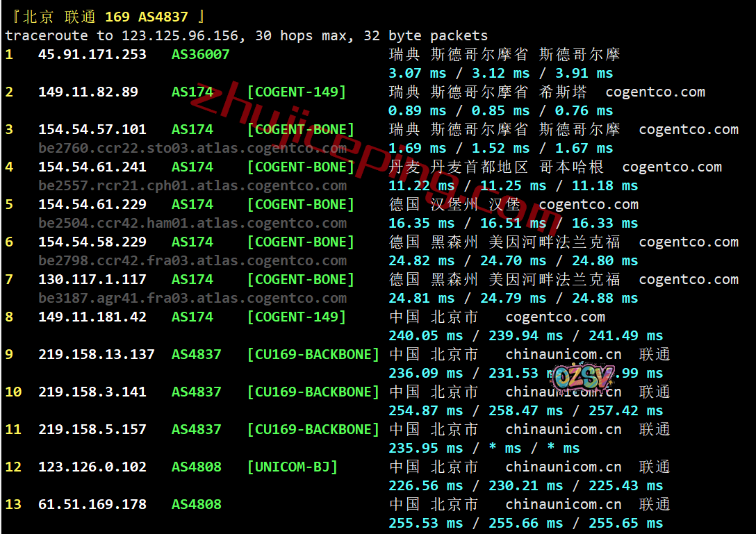
Task: Select the final hop IP address 61.51.169.178
Action: (92, 504)
